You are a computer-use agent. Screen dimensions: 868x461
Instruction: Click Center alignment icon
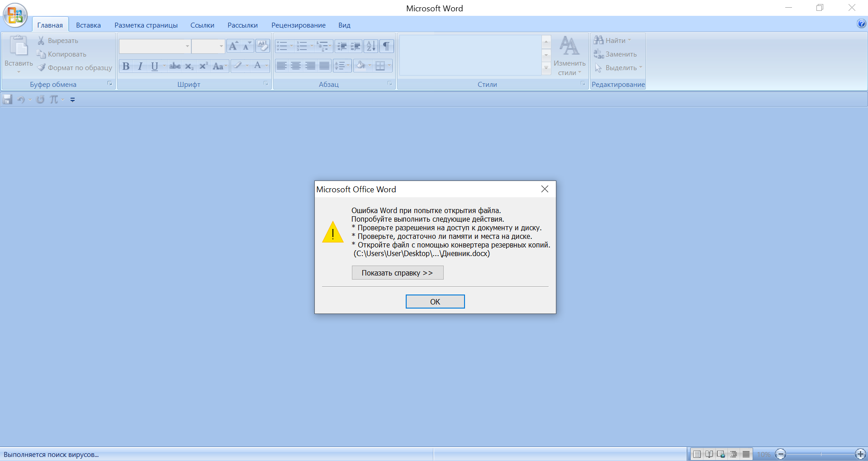pos(296,66)
